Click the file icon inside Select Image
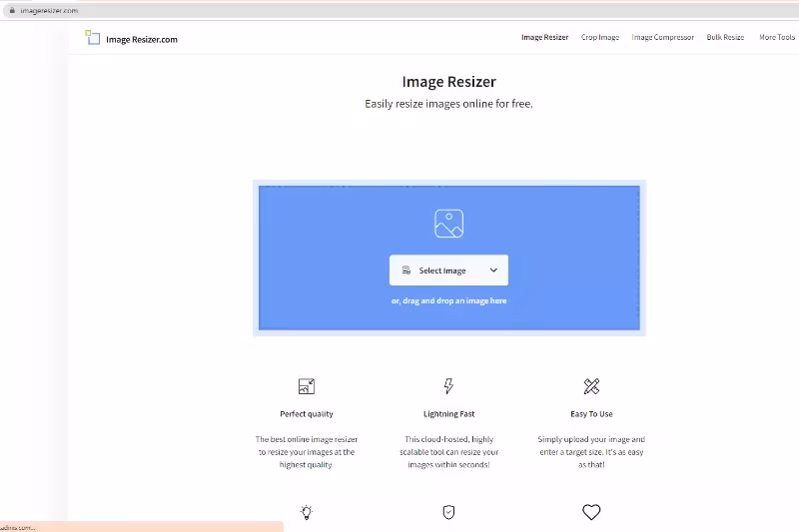 [x=406, y=270]
